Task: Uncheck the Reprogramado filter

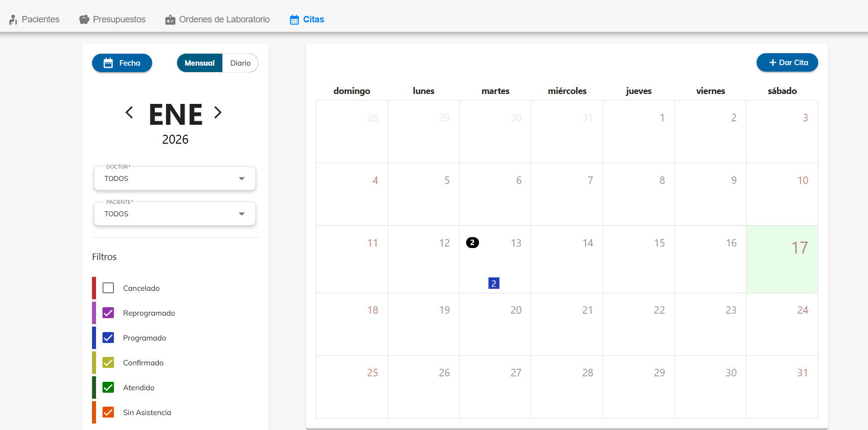Action: (108, 313)
